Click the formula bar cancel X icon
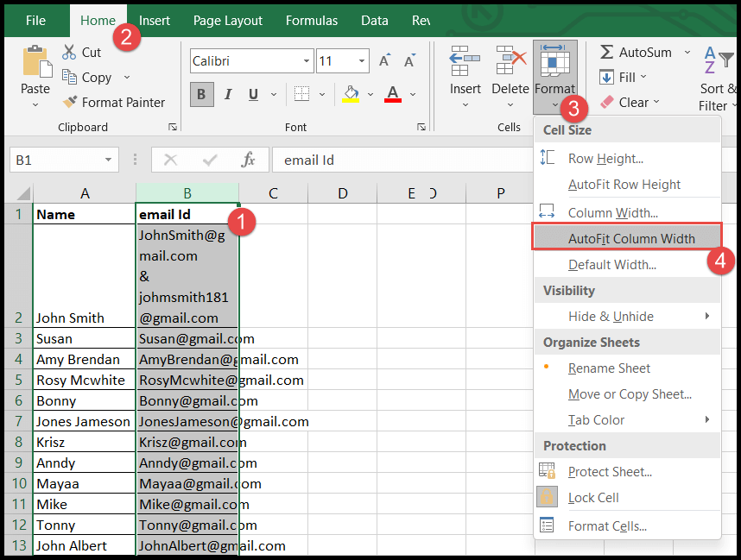Image resolution: width=741 pixels, height=560 pixels. (x=170, y=160)
